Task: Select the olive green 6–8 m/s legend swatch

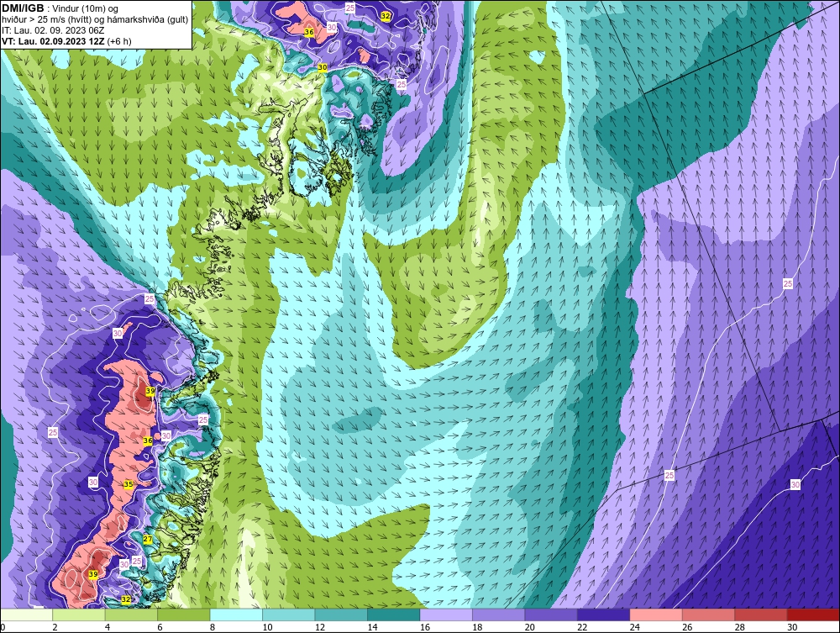Action: (184, 615)
